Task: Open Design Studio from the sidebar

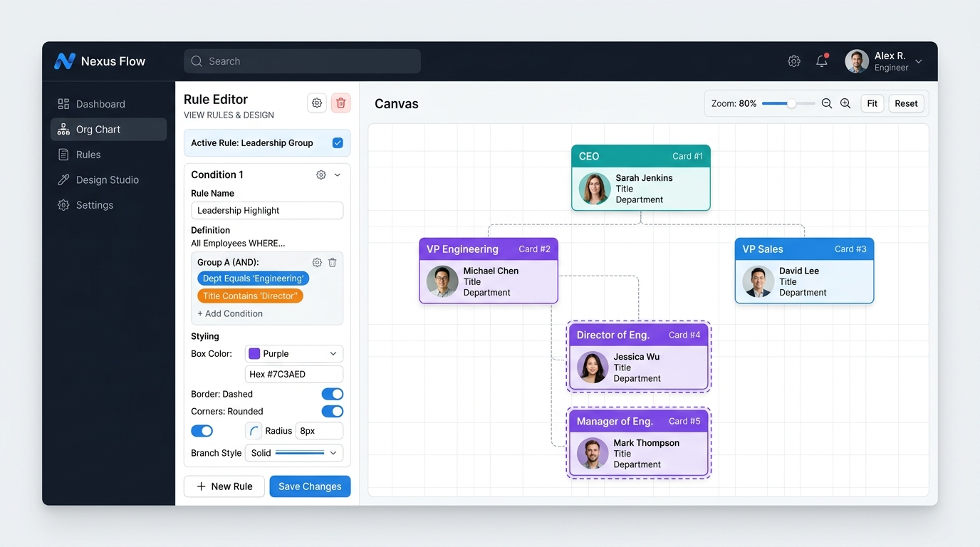Action: pos(108,179)
